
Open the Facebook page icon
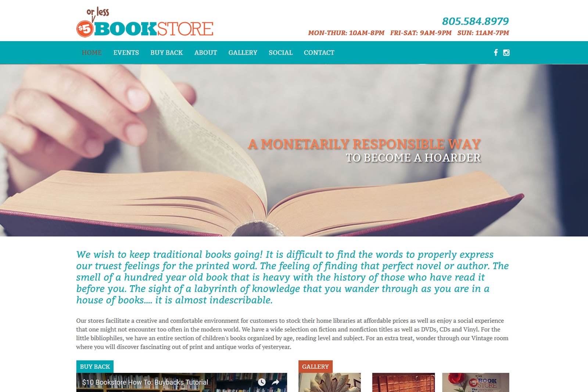point(496,53)
